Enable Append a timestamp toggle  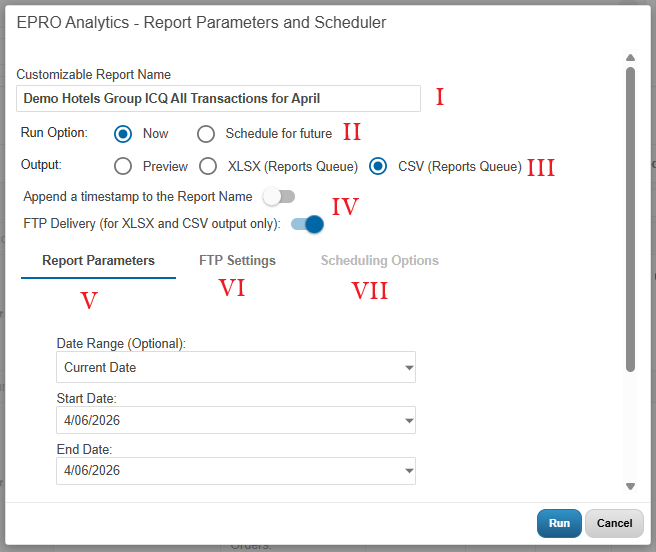coord(279,197)
